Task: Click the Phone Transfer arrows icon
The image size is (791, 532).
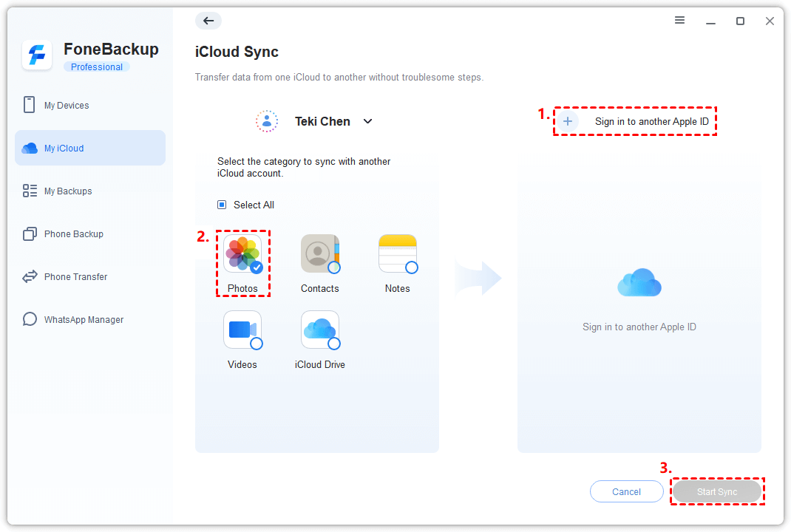Action: coord(30,276)
